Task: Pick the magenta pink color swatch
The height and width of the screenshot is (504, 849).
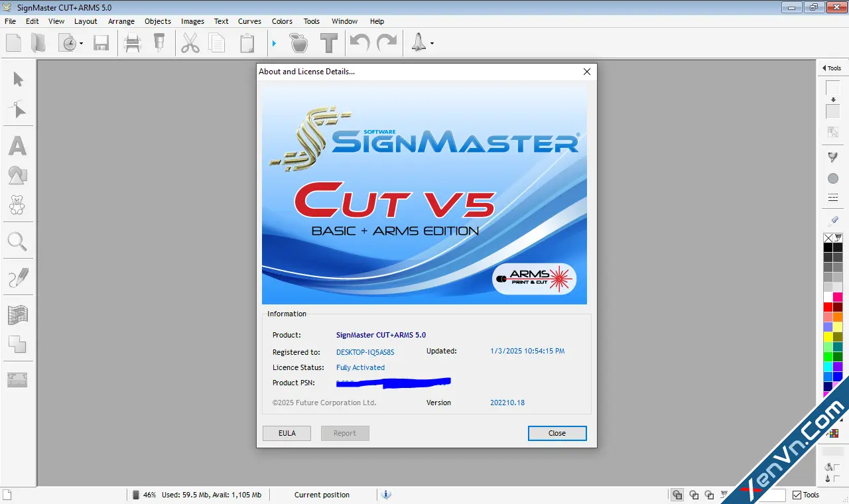Action: pyautogui.click(x=838, y=297)
